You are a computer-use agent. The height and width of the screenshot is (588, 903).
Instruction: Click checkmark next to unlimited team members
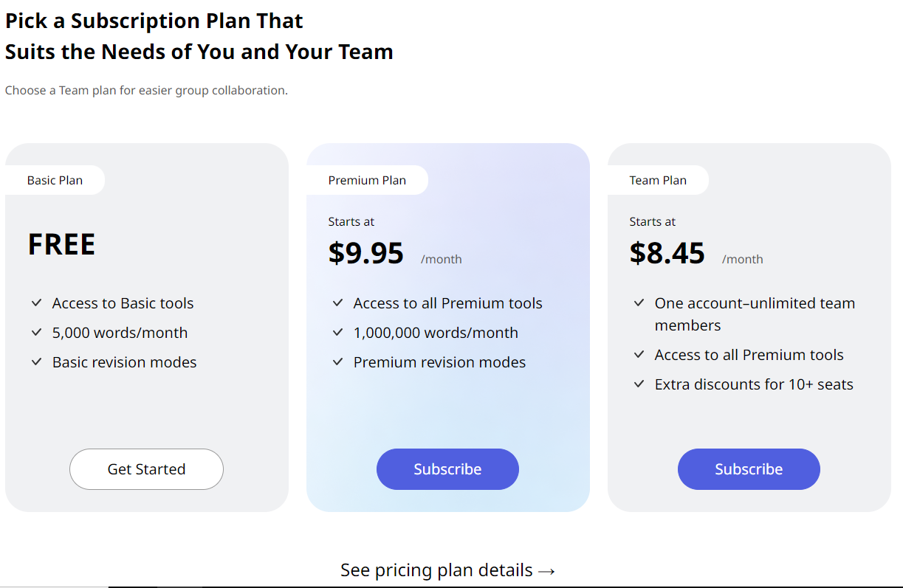coord(639,302)
